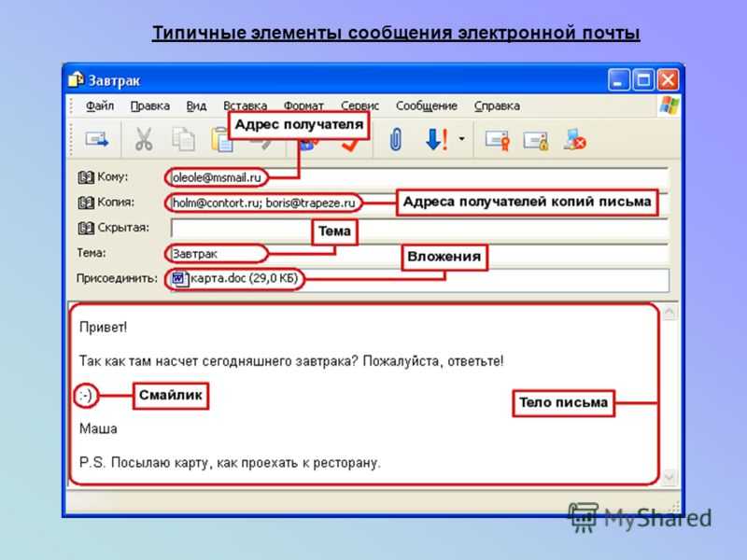The width and height of the screenshot is (747, 560).
Task: Select the карта.doc (29,0 КБ) attachment
Action: tap(236, 278)
